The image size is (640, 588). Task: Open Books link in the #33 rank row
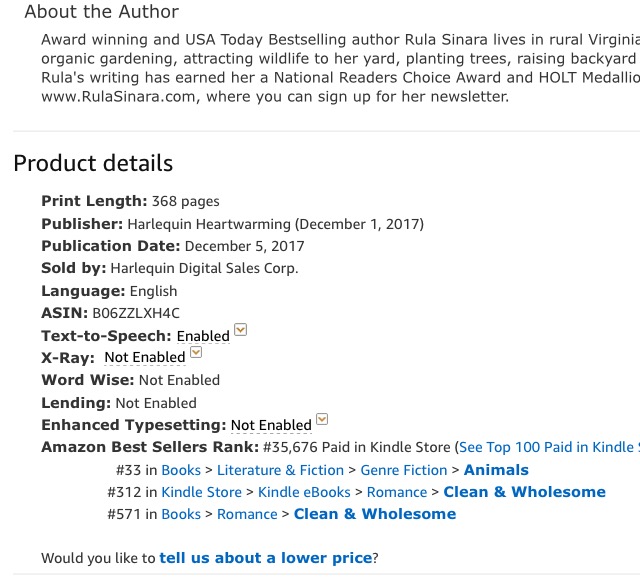tap(181, 470)
